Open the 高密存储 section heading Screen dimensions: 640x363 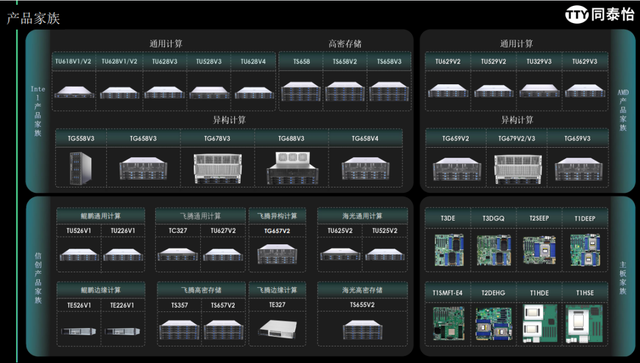point(345,44)
